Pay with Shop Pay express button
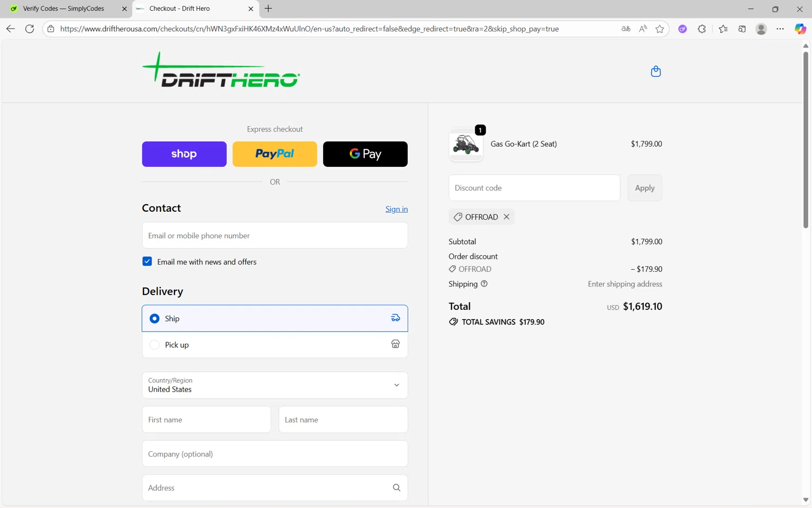Screen dimensions: 812x508 (x=184, y=154)
